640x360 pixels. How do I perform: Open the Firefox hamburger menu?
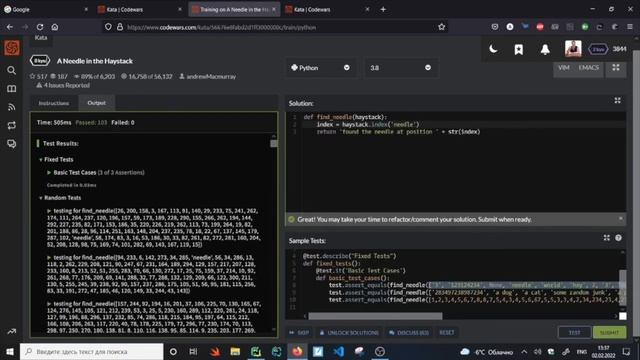(x=630, y=27)
